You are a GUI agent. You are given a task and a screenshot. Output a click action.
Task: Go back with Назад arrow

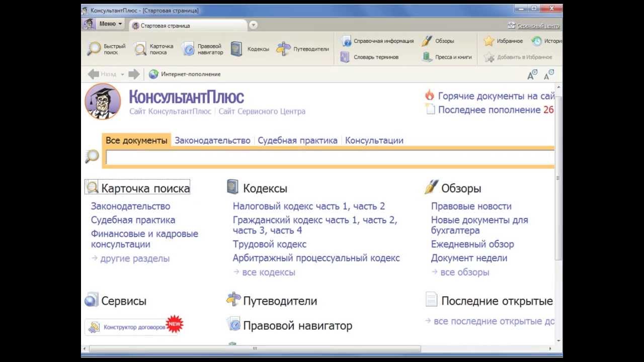click(94, 74)
